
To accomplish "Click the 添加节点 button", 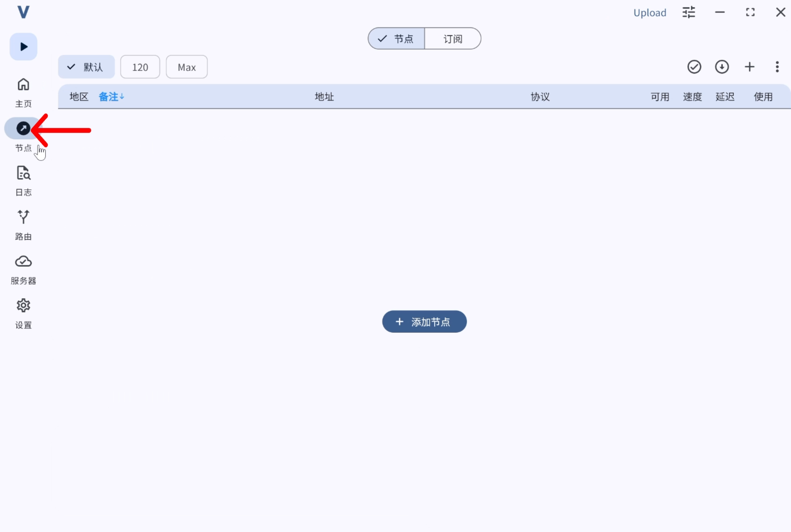I will pyautogui.click(x=424, y=322).
